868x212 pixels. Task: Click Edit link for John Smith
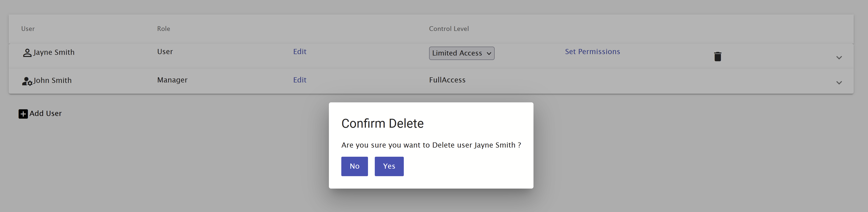300,80
